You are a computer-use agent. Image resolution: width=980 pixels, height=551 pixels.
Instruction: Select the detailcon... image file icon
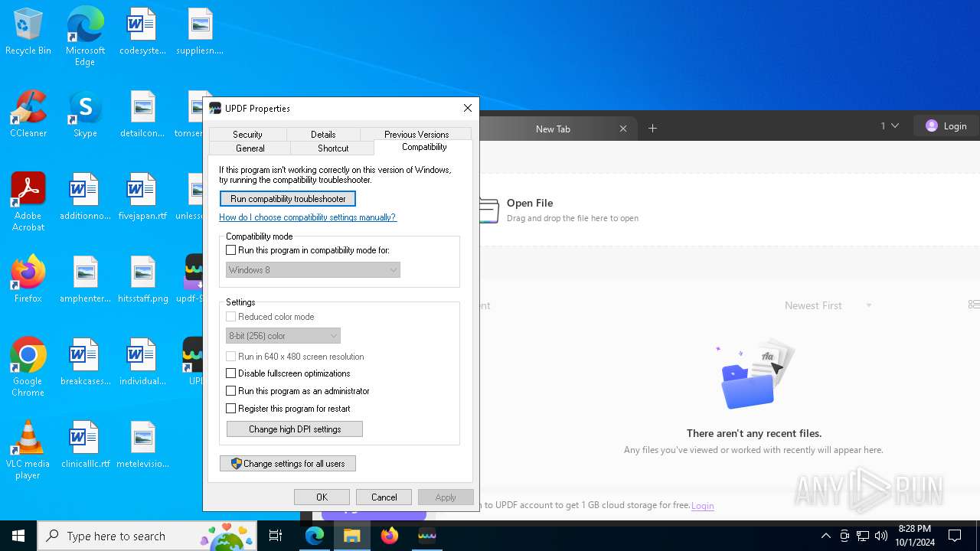(x=142, y=115)
